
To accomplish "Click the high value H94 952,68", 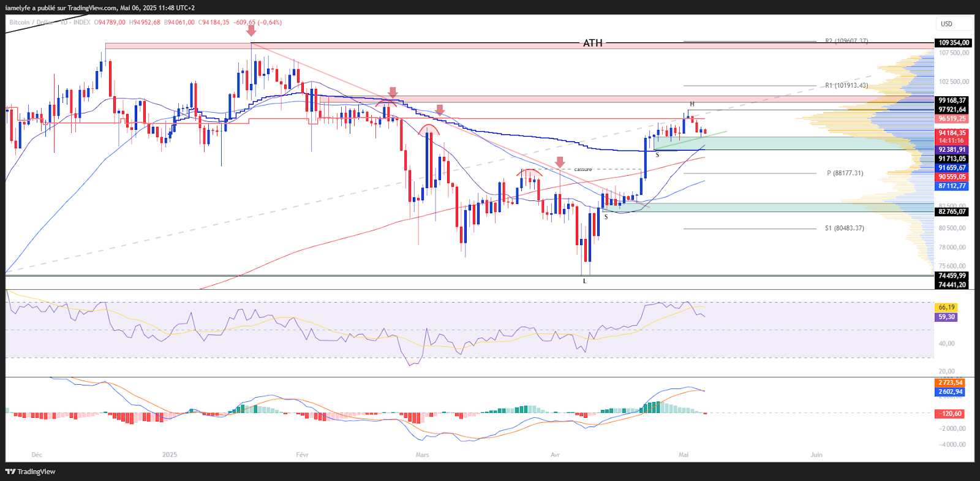I will pos(145,23).
